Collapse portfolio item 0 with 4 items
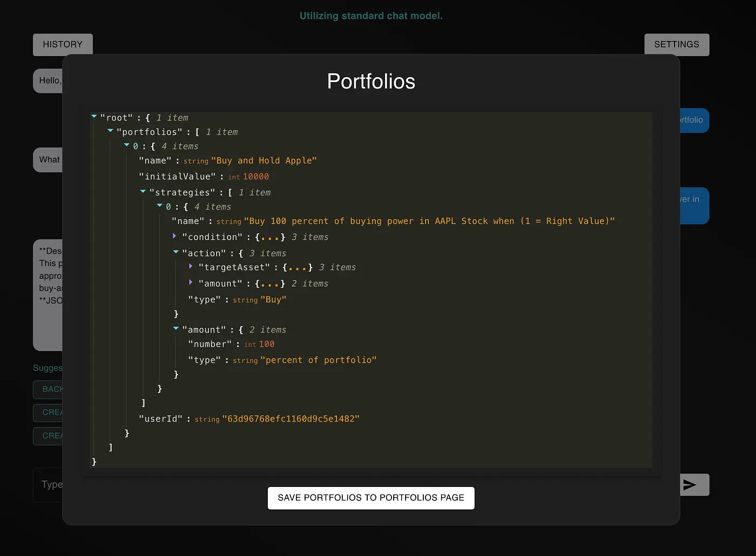 [127, 145]
